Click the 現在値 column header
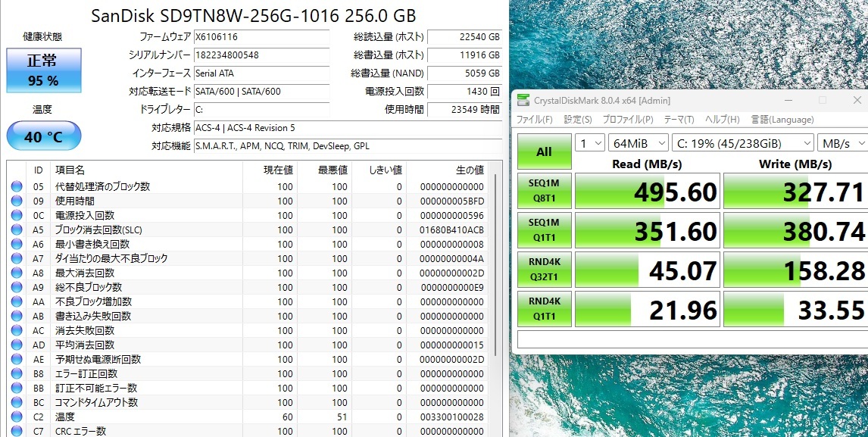This screenshot has width=868, height=437. 270,170
